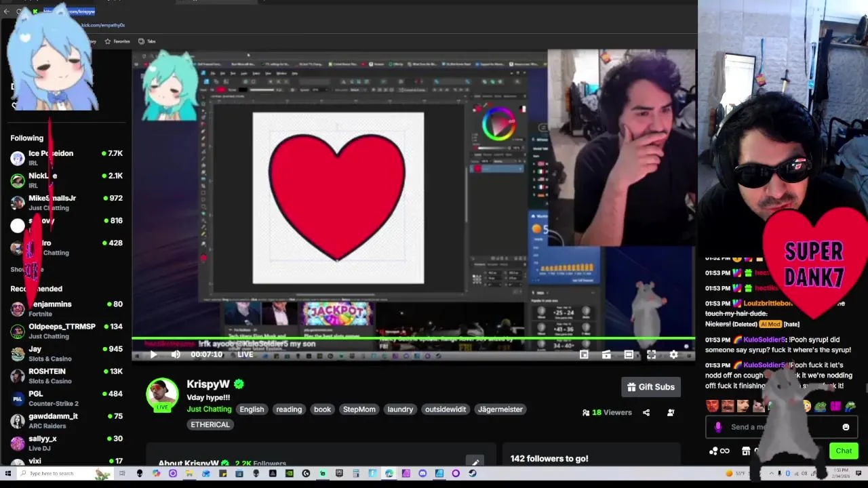Open MikeSmallsJr channel in sidebar

pos(66,203)
